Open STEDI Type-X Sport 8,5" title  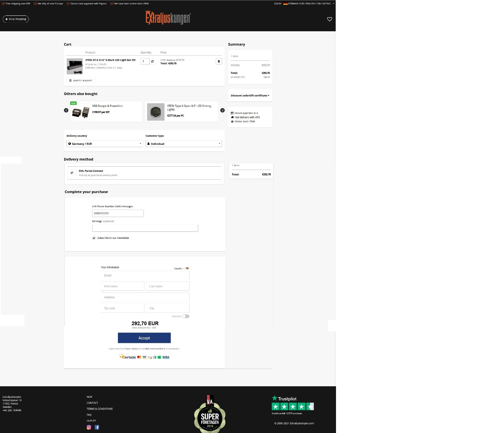189,107
